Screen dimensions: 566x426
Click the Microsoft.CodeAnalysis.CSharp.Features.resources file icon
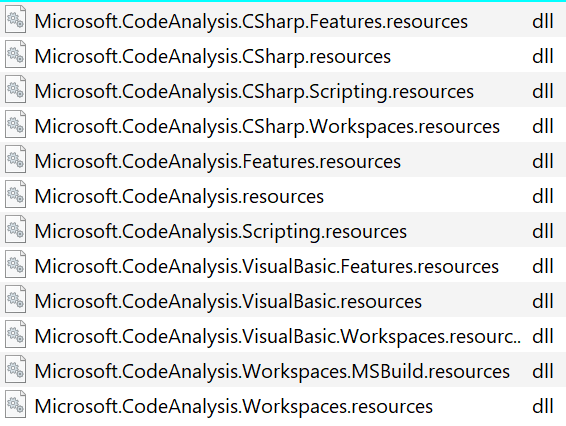[16, 20]
